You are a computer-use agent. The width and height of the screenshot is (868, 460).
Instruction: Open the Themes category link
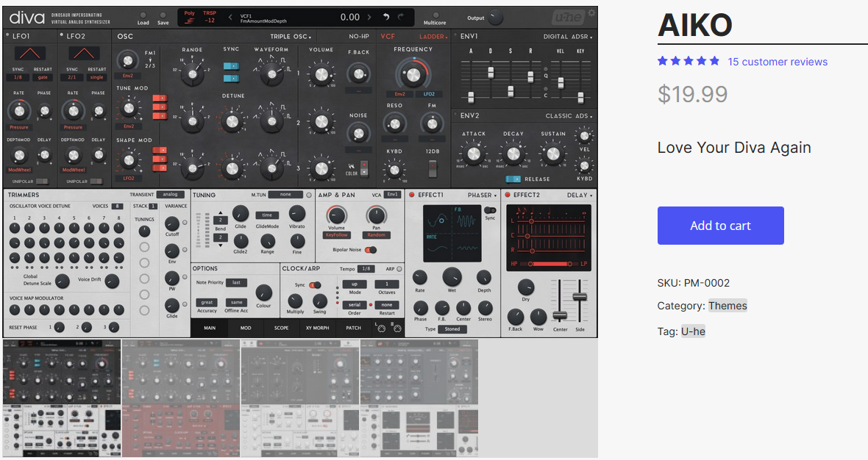728,306
